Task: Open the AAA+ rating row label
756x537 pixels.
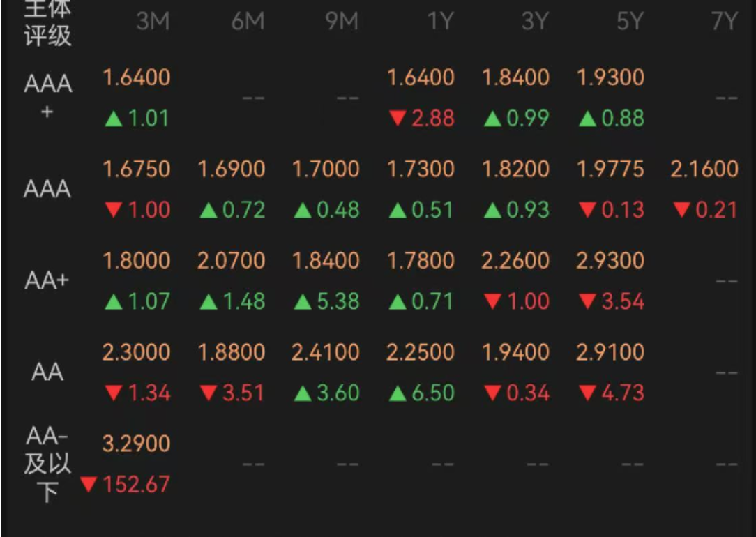Action: tap(48, 97)
